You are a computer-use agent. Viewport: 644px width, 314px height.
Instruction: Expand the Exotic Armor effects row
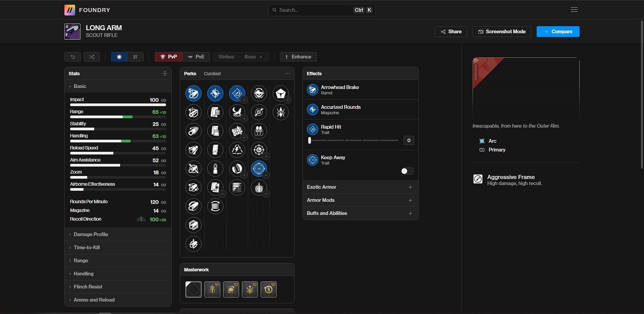coord(361,187)
